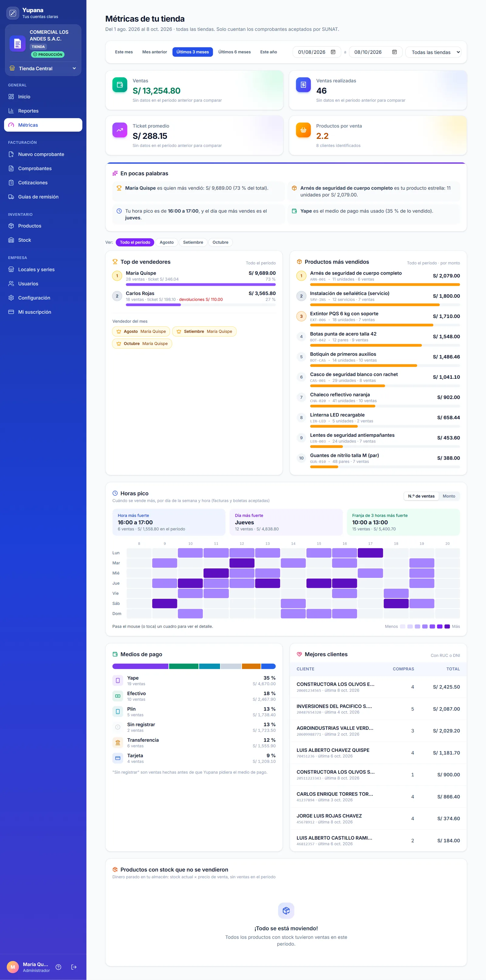Open Guías de remisión in the sidebar
Screen dimensions: 486x980
click(x=43, y=197)
